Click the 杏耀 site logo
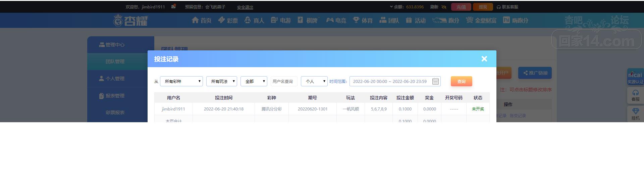 (130, 20)
